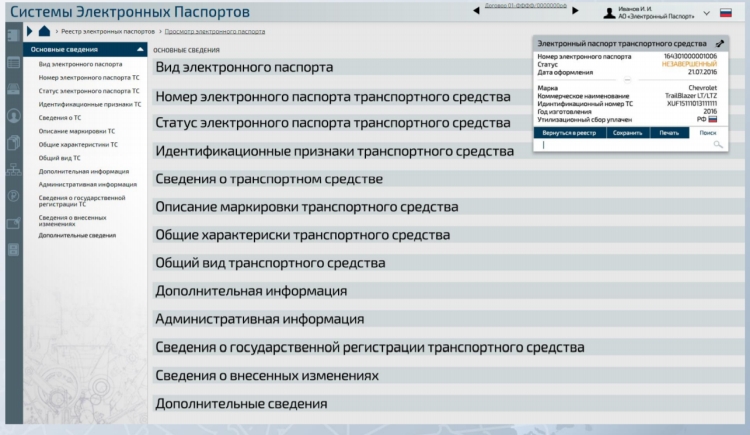Viewport: 750px width, 435px height.
Task: Click the home icon in breadcrumb
Action: point(44,31)
